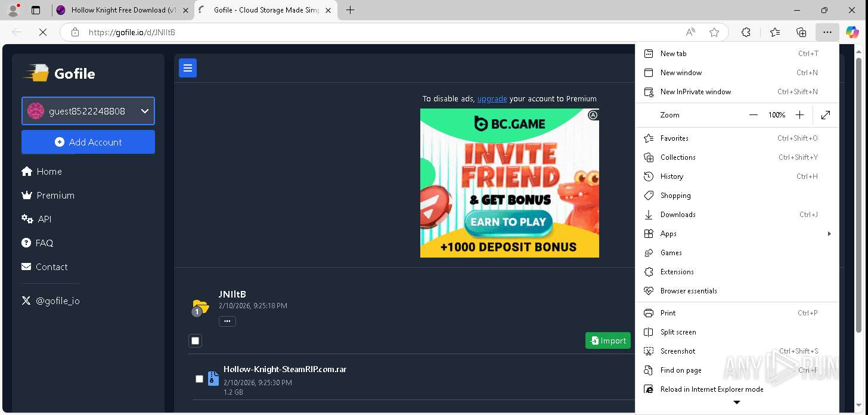Click the rar file archive icon
This screenshot has width=868, height=415.
(x=213, y=378)
